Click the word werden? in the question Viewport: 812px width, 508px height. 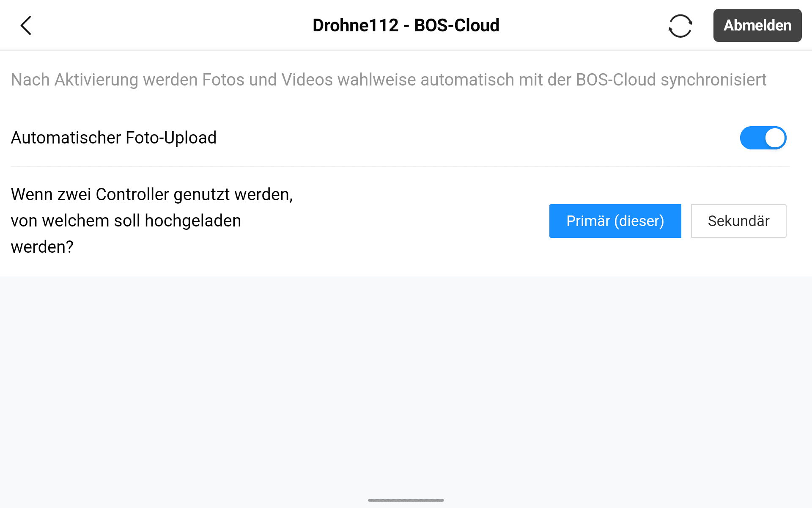42,247
